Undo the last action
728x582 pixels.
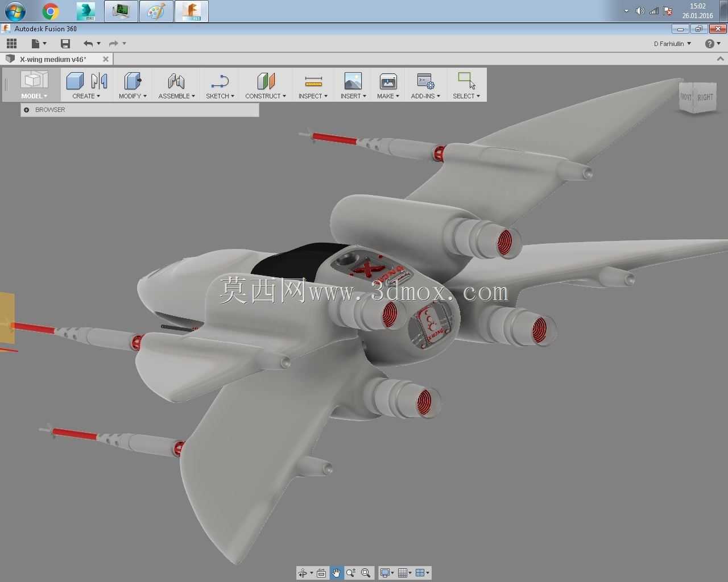tap(88, 43)
